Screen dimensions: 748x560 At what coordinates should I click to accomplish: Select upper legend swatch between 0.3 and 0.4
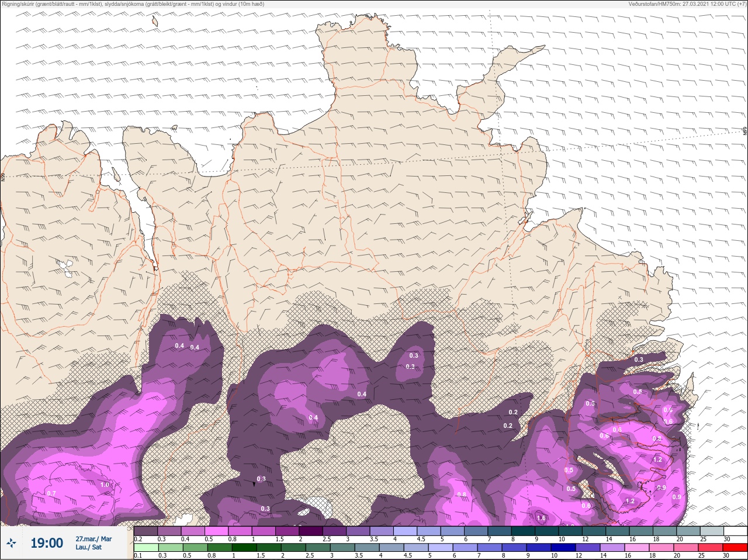coord(169,531)
